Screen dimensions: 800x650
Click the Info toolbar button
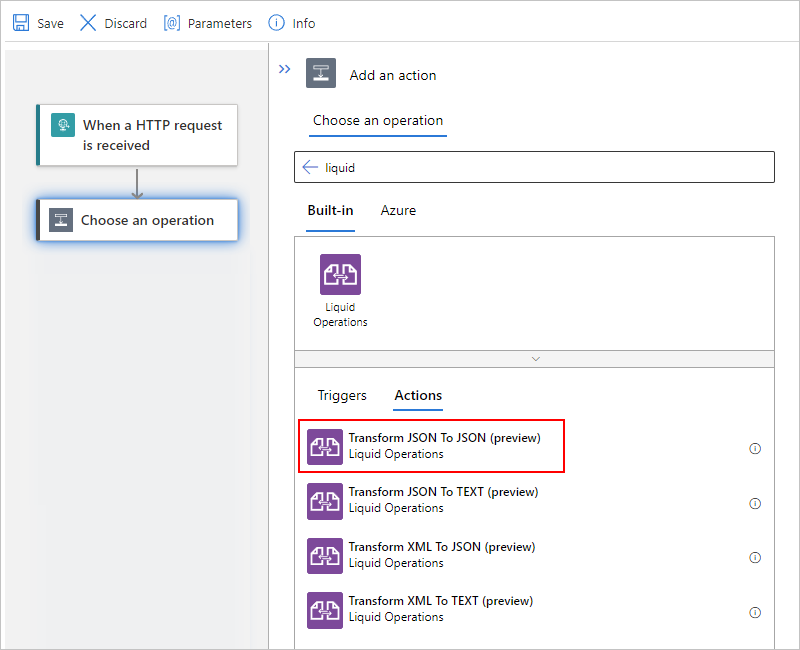[292, 23]
